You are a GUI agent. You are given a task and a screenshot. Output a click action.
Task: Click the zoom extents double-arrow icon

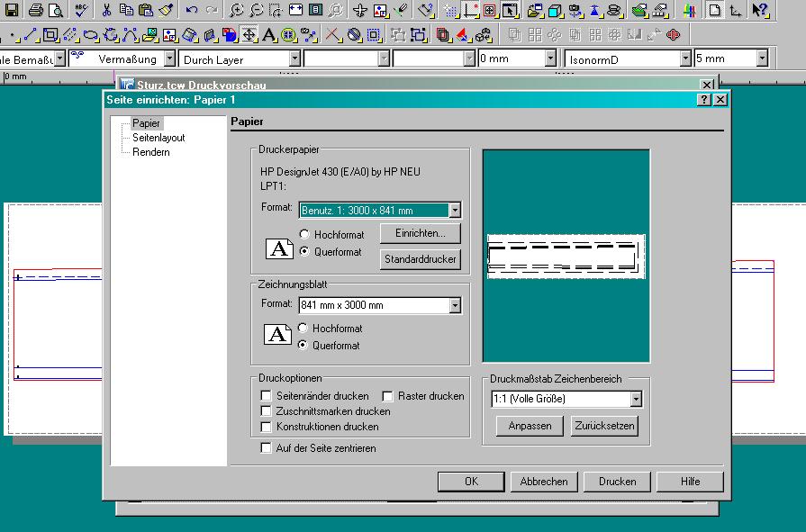pyautogui.click(x=295, y=9)
